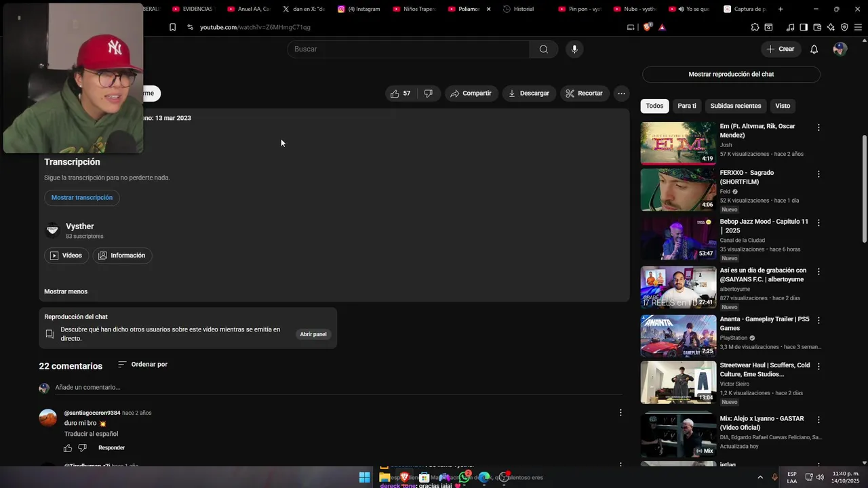
Task: Focus the Buscar search field
Action: tap(409, 49)
